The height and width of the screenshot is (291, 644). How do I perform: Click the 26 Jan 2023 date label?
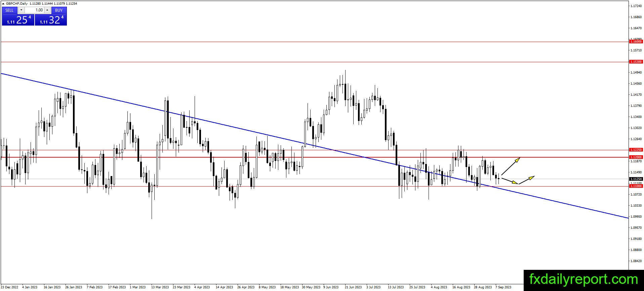[x=74, y=287]
